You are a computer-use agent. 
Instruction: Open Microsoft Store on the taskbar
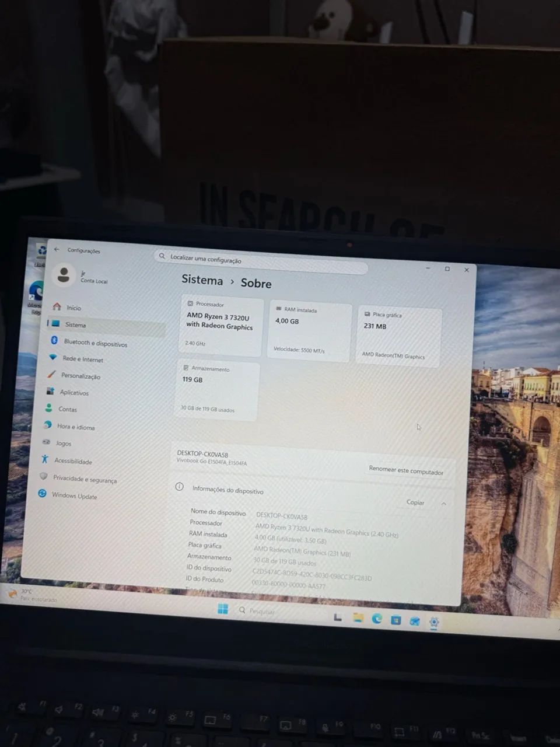[396, 620]
